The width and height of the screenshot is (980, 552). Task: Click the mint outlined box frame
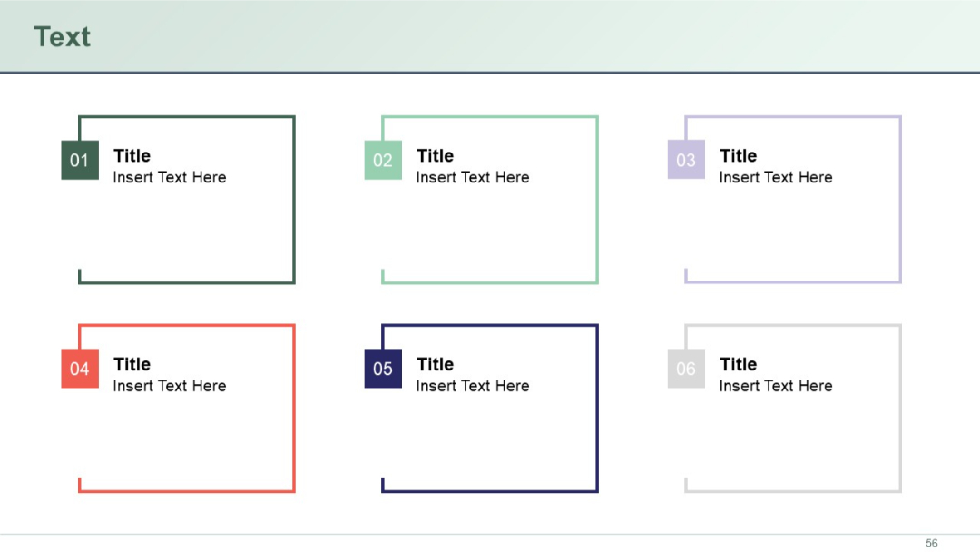click(489, 115)
